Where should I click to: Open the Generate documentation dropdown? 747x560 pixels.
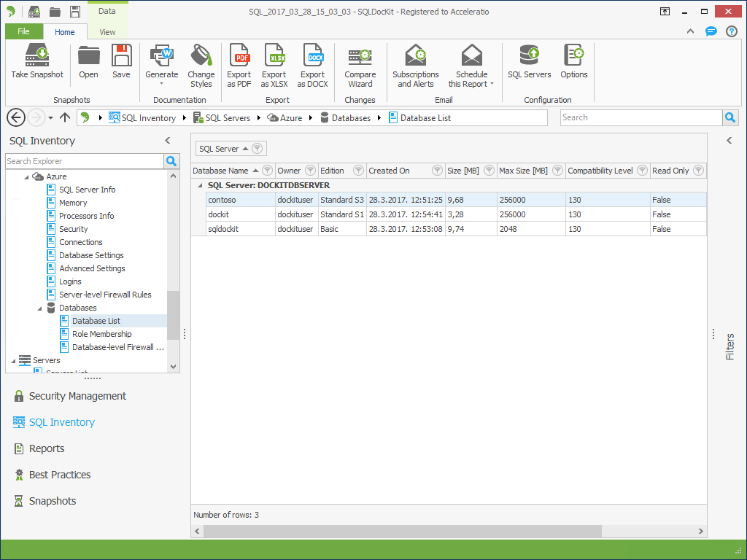[x=162, y=65]
